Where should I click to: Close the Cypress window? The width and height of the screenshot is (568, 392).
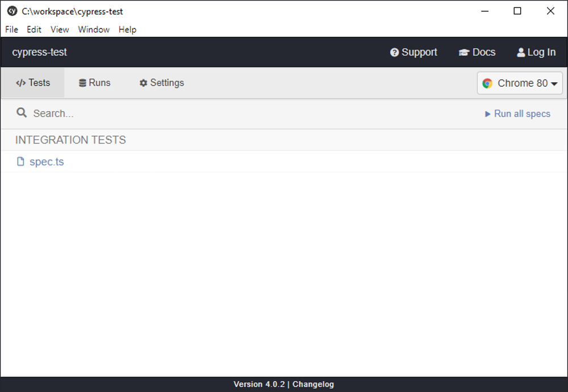pos(550,11)
